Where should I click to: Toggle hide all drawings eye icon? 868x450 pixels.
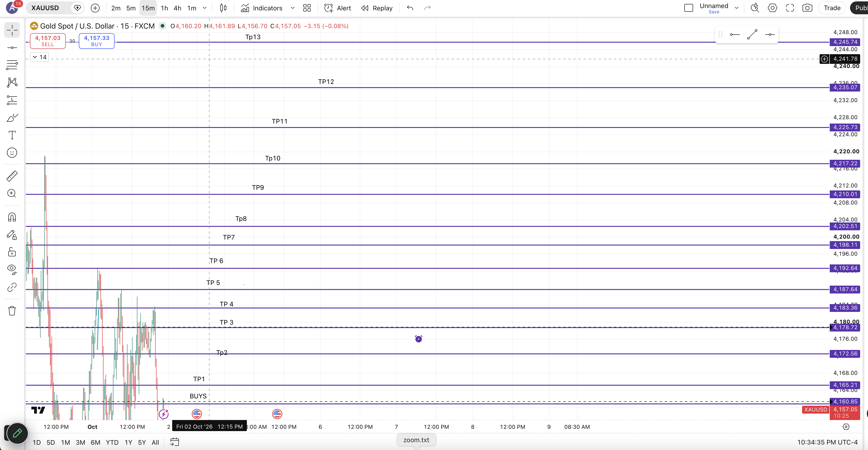click(12, 269)
